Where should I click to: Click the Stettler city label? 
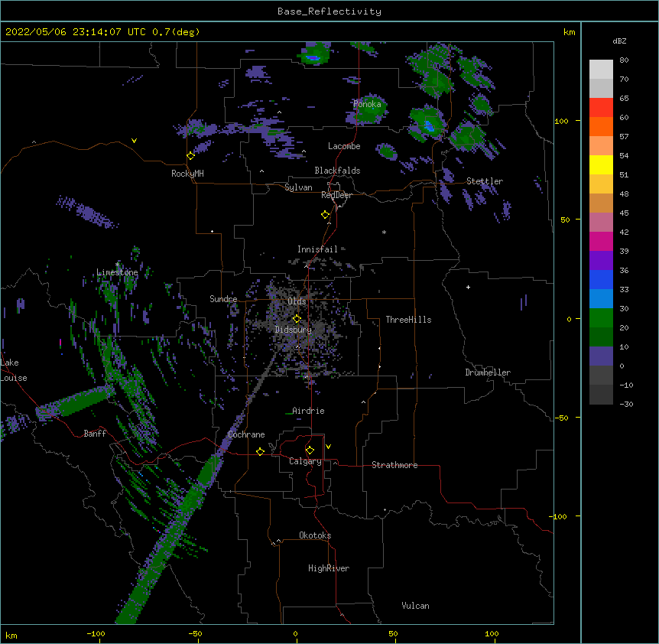(485, 181)
